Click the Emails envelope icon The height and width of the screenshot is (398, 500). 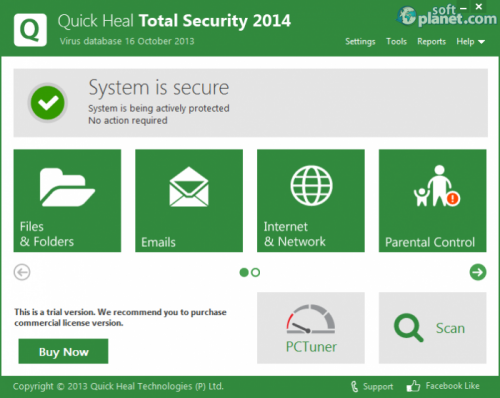coord(189,187)
